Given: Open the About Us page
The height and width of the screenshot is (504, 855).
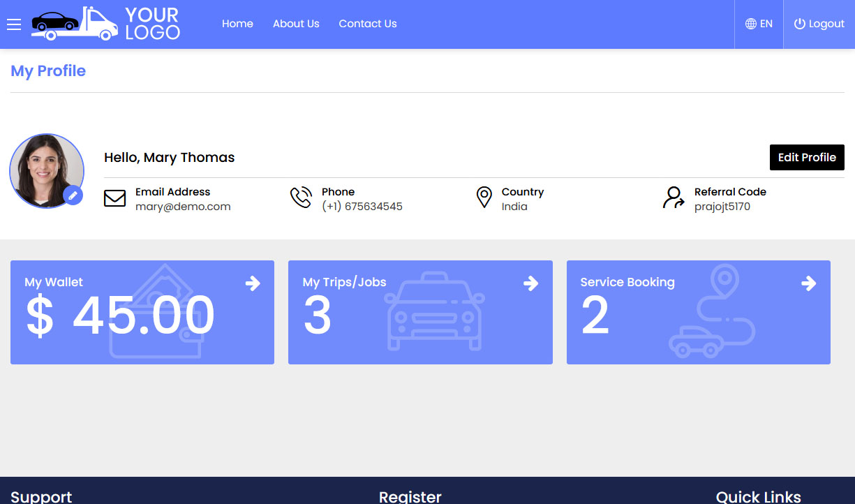Looking at the screenshot, I should point(296,24).
